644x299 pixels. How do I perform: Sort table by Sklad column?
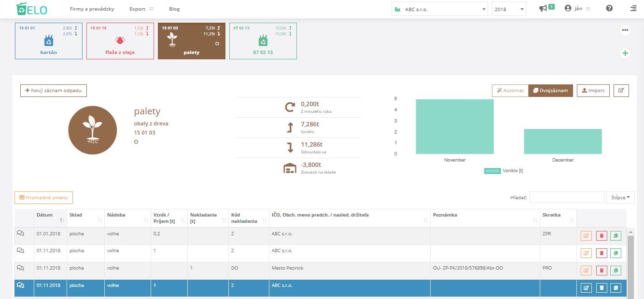tap(85, 217)
